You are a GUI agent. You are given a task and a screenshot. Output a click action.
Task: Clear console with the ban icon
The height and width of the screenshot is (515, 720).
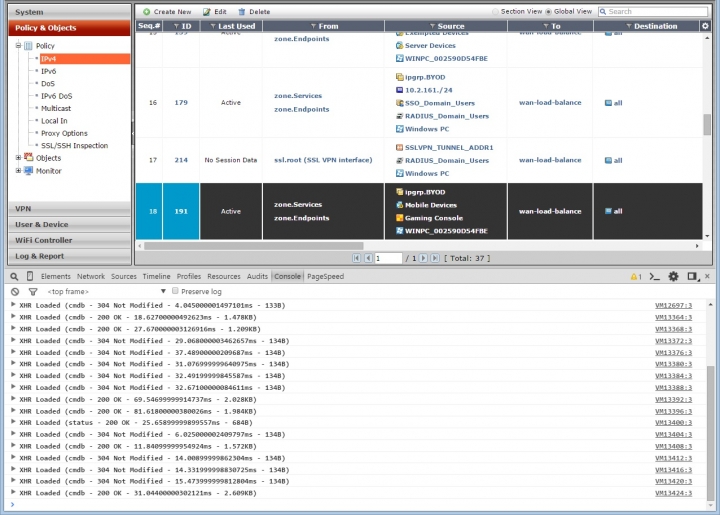click(15, 291)
